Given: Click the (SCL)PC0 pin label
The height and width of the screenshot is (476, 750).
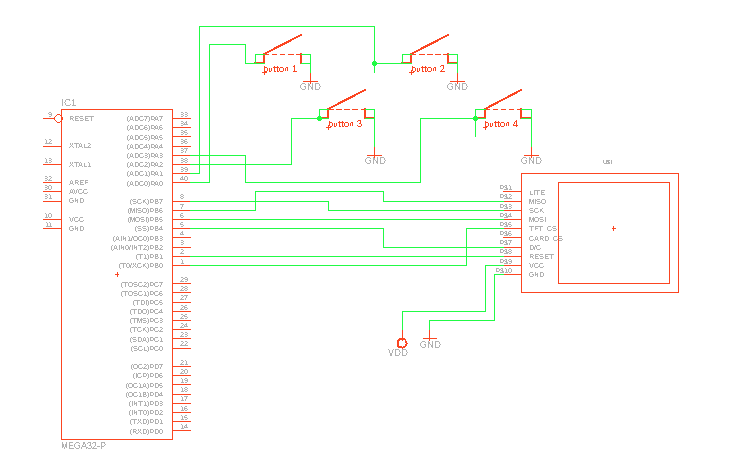Looking at the screenshot, I should pos(147,349).
